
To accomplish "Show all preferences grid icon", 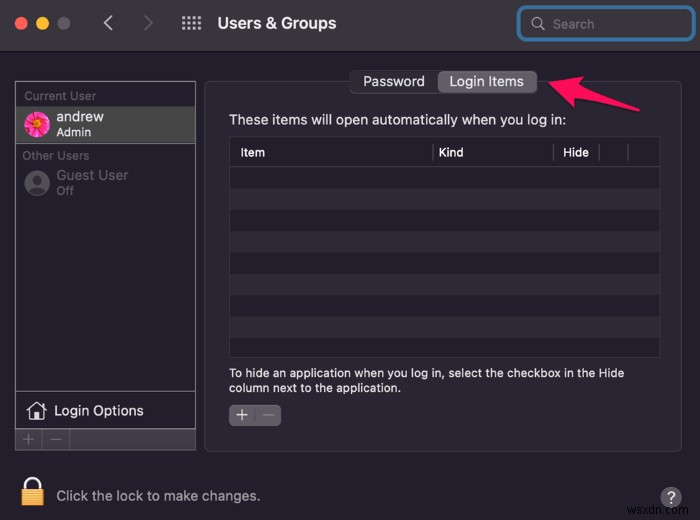I will [191, 23].
